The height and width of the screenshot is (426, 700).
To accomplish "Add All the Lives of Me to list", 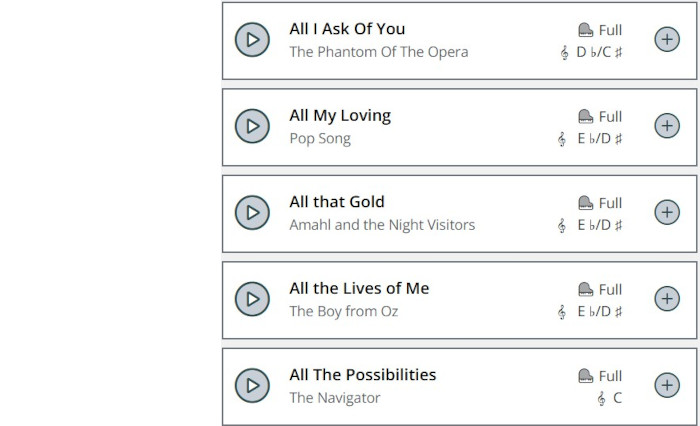I will pyautogui.click(x=666, y=299).
